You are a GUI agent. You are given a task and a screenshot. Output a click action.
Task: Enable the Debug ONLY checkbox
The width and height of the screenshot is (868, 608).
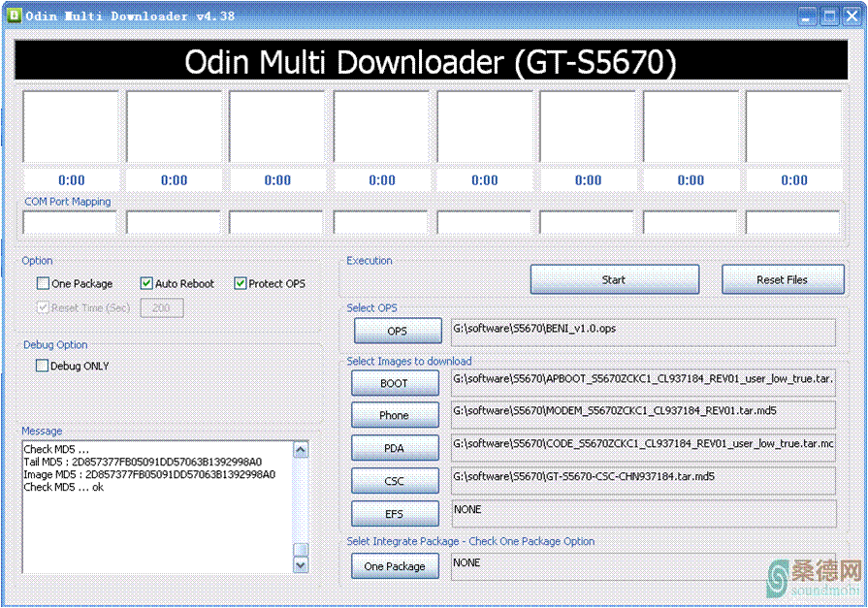click(42, 366)
